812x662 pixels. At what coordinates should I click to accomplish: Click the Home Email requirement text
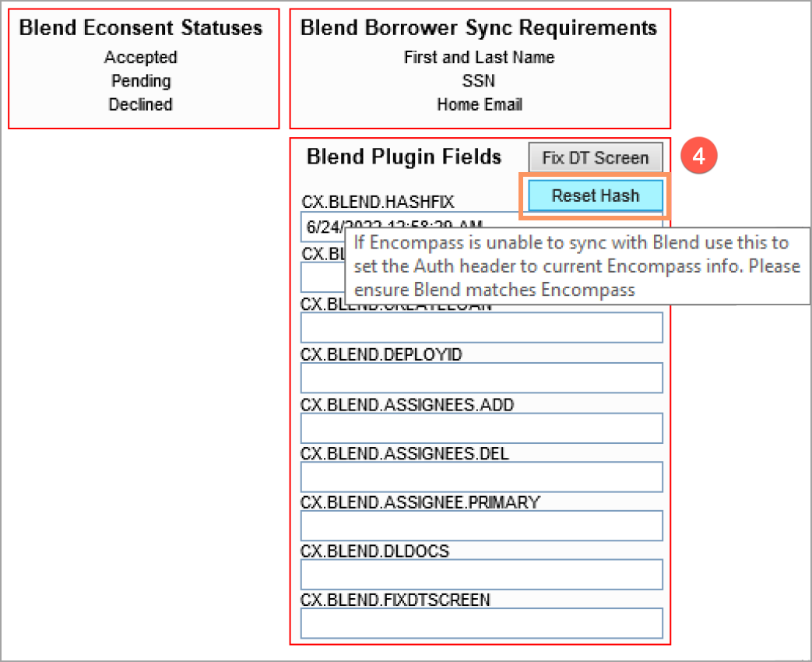480,104
